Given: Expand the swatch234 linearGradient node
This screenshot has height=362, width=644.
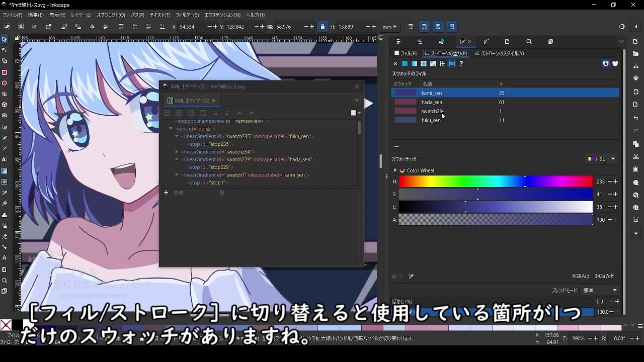Looking at the screenshot, I should (x=177, y=152).
